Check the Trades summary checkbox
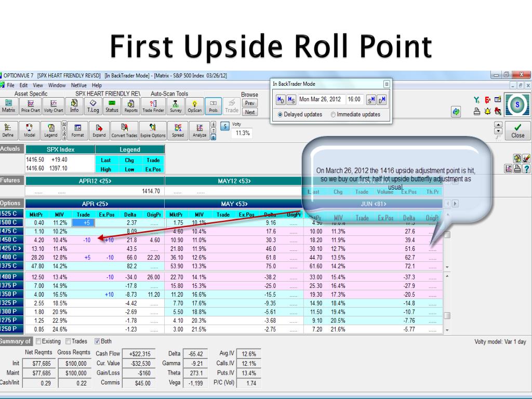The width and height of the screenshot is (532, 399). pyautogui.click(x=68, y=341)
